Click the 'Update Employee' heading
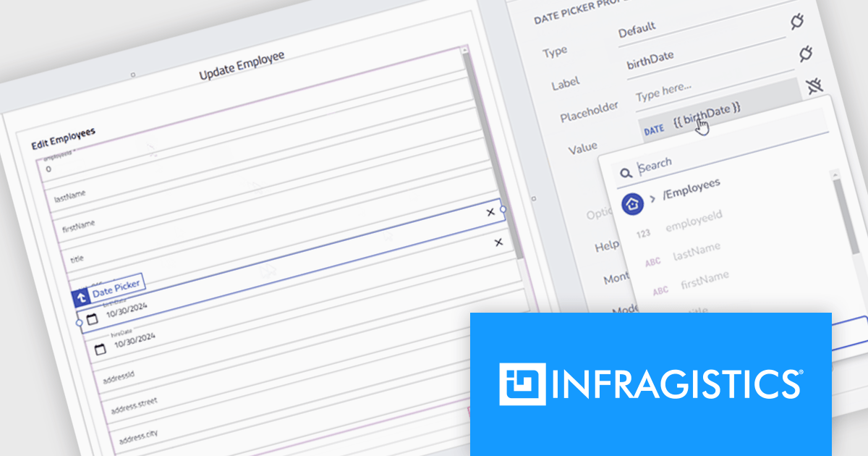The image size is (868, 456). tap(242, 65)
